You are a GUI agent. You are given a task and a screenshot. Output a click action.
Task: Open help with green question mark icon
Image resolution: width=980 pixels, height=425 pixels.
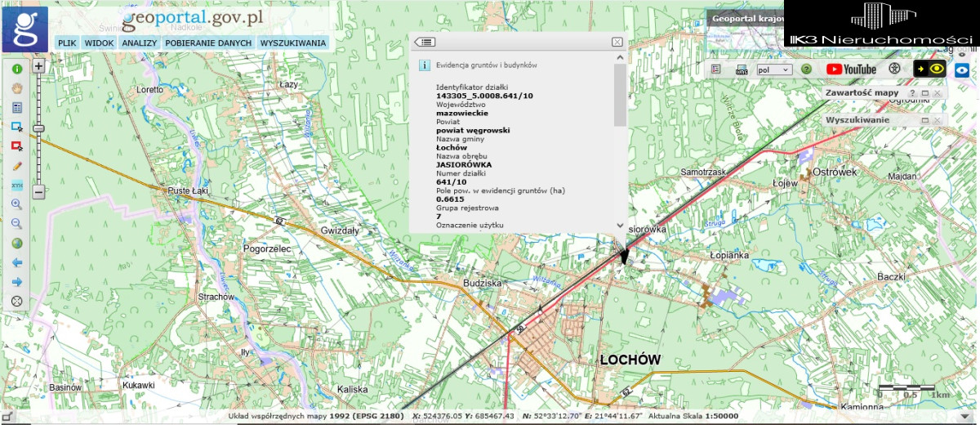pos(806,69)
